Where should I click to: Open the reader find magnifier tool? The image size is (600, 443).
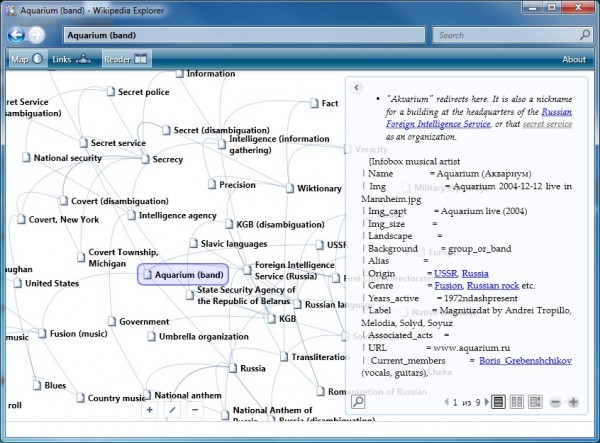[358, 402]
